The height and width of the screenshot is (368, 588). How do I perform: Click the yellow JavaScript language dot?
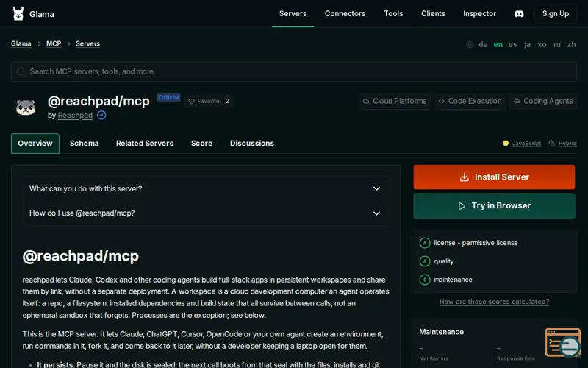506,143
